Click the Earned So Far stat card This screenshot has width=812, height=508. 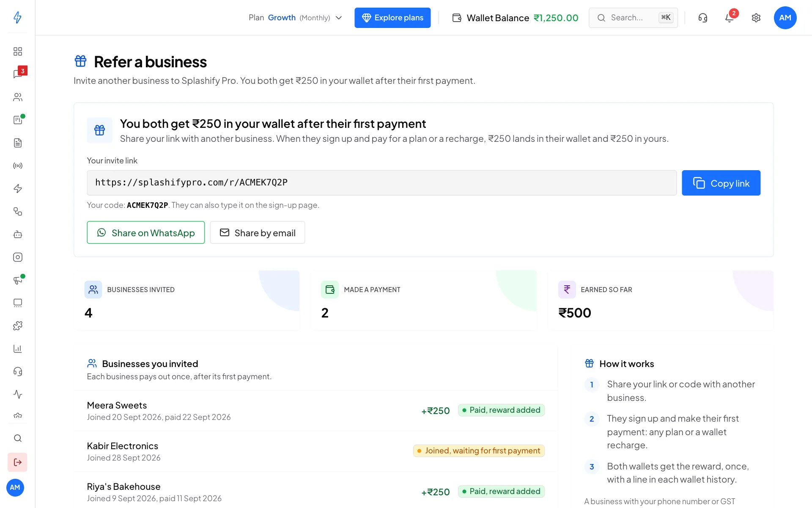661,300
